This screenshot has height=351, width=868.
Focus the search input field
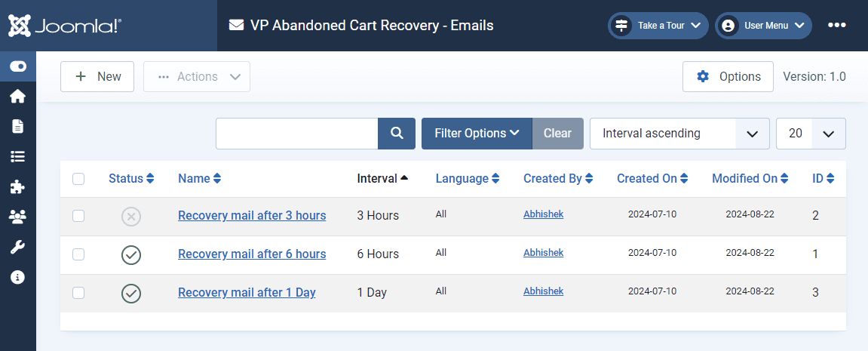tap(296, 133)
